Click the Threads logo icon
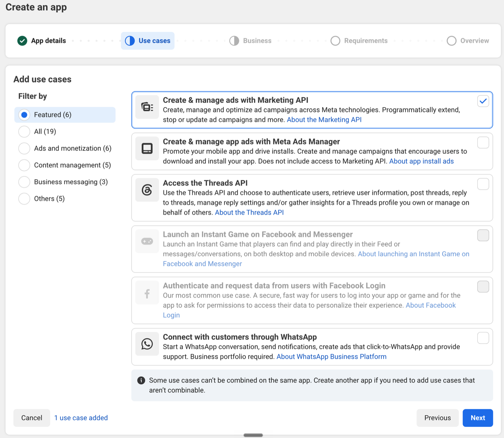Viewport: 504px width, 438px height. click(147, 190)
